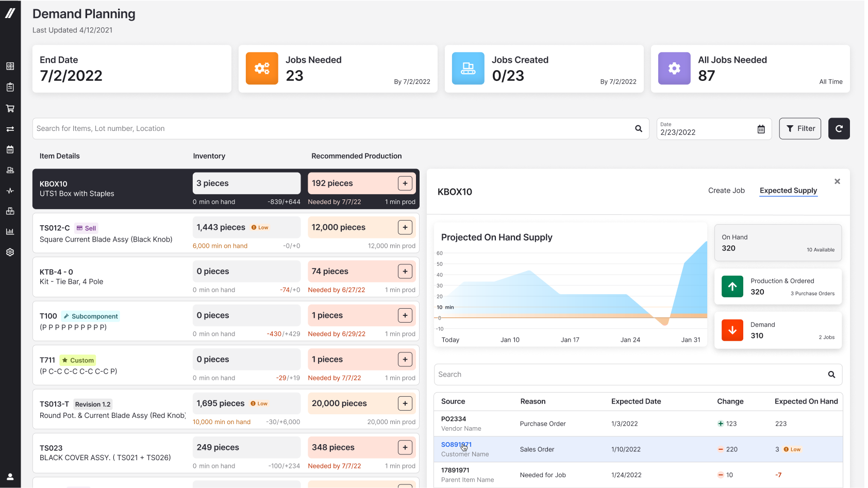Switch to the Expected Supply tab
The image size is (868, 488).
(x=788, y=191)
